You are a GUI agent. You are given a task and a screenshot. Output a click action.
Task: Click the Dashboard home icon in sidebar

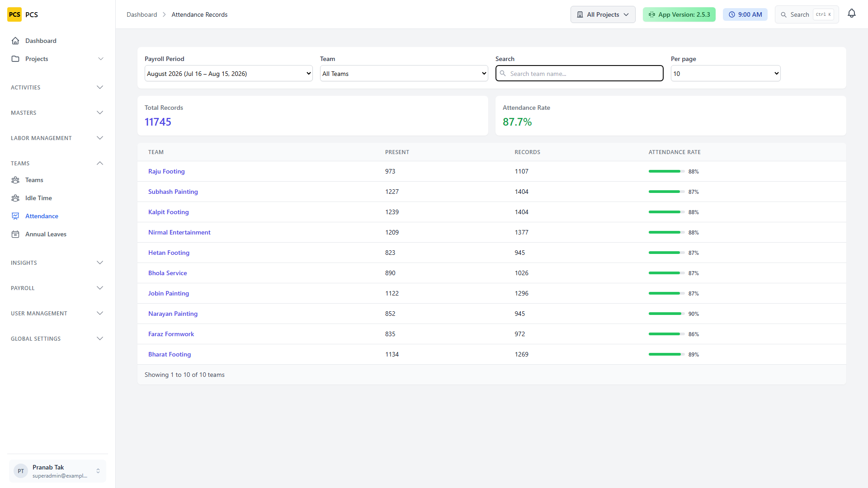15,41
